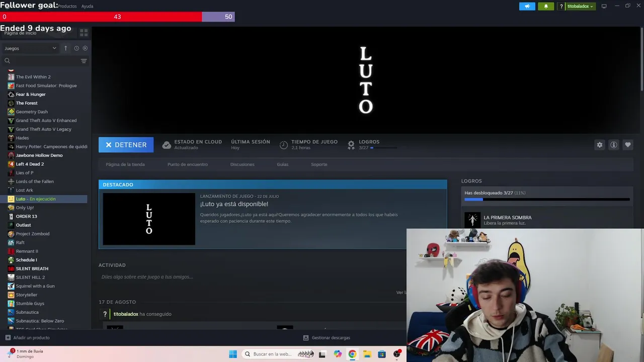Select Hades in the game list
644x362 pixels.
coord(22,138)
